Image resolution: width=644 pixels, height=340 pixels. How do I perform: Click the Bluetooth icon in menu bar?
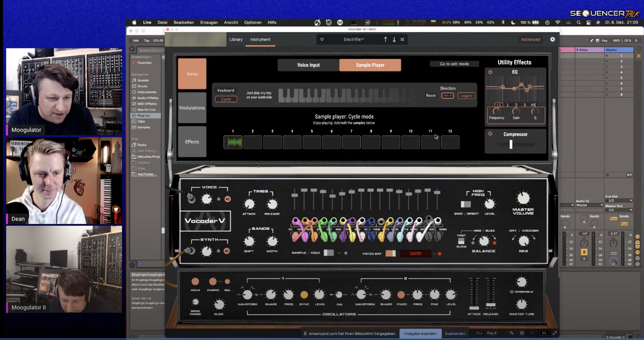click(503, 22)
